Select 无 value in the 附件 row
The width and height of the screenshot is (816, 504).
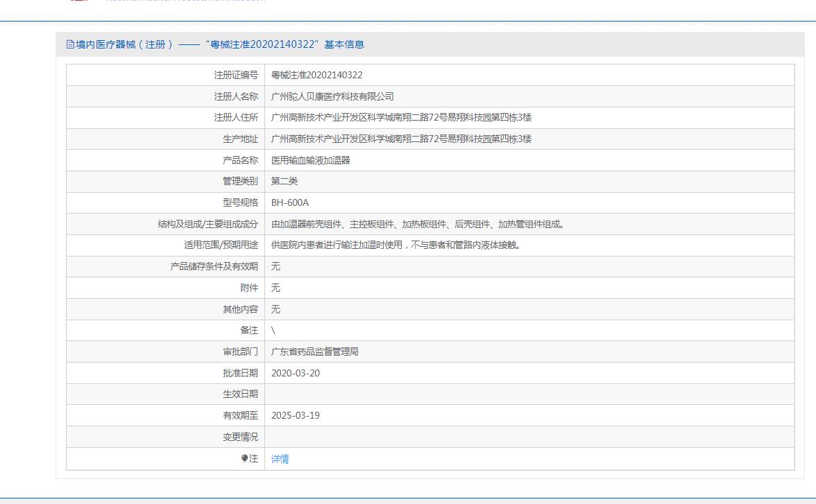(x=276, y=288)
